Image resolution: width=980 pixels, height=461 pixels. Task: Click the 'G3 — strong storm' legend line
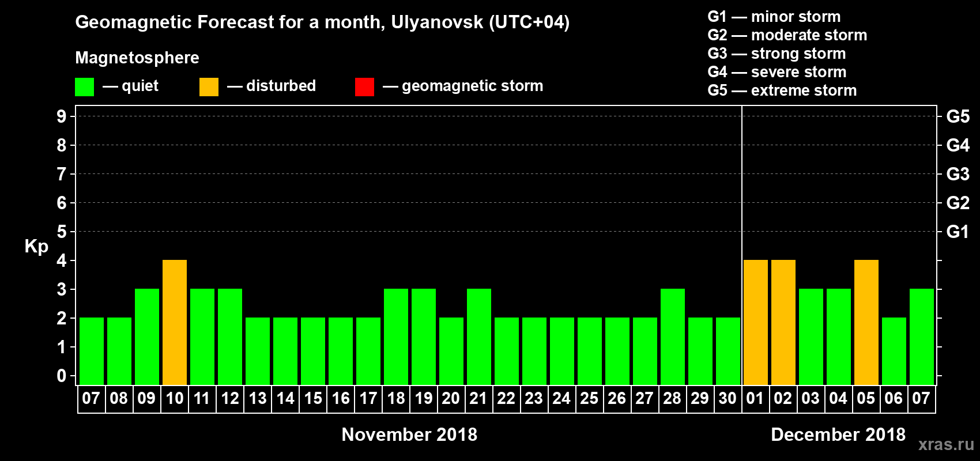[x=777, y=54]
